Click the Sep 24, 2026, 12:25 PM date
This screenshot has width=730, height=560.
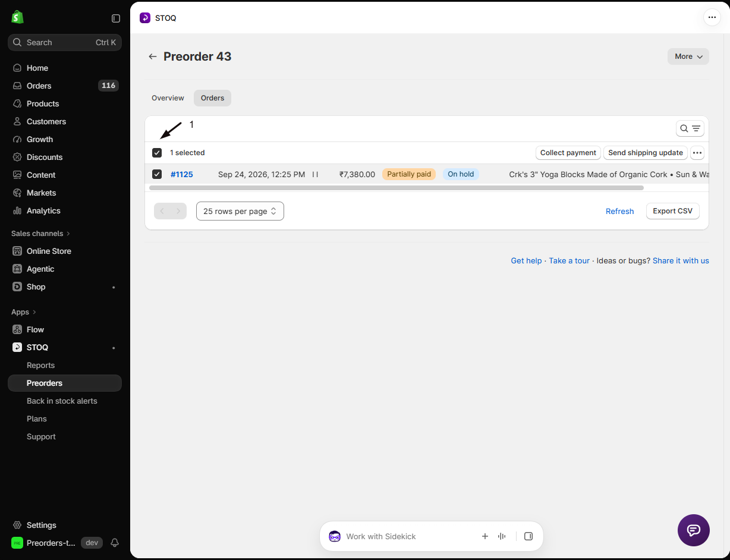coord(262,174)
